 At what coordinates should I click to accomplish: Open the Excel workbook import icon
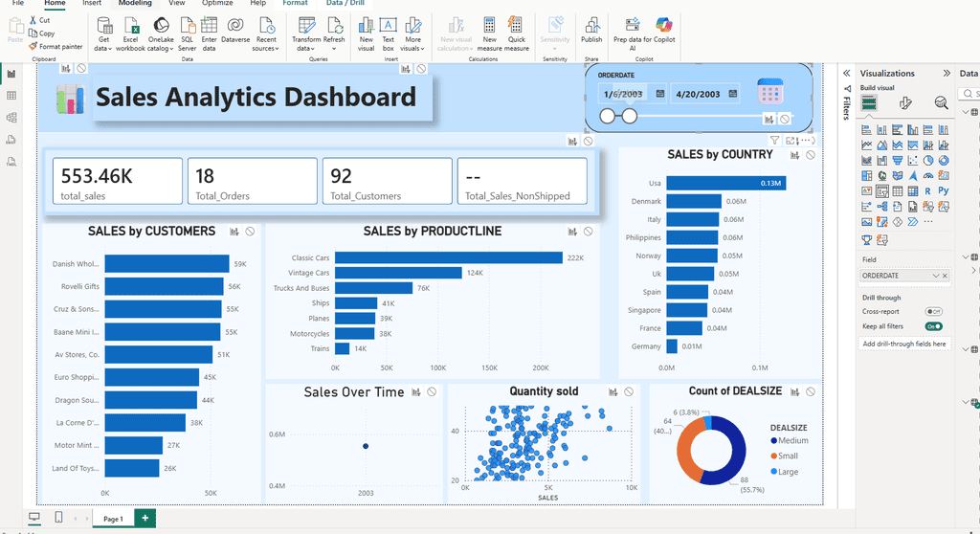coord(130,33)
